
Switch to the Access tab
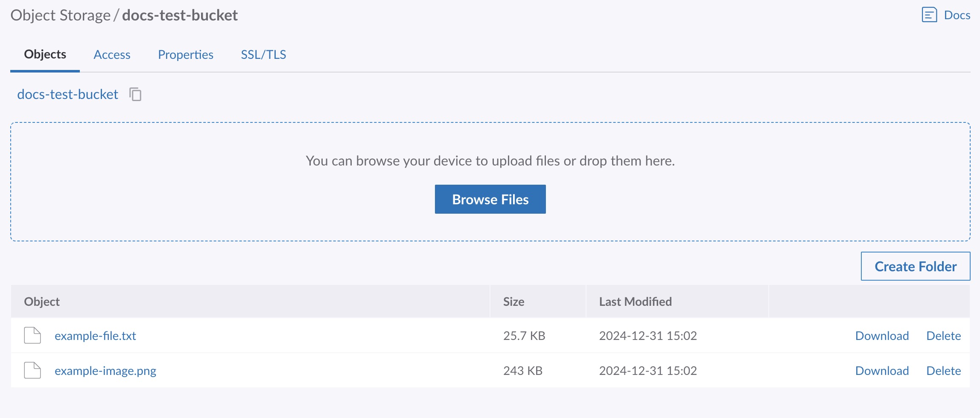(x=112, y=55)
